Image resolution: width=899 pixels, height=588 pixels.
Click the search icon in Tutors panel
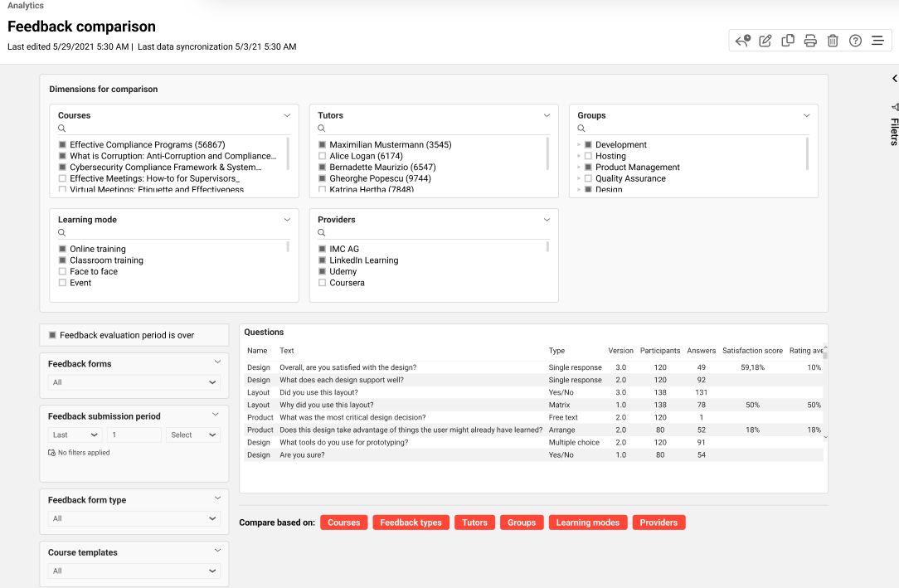tap(322, 129)
